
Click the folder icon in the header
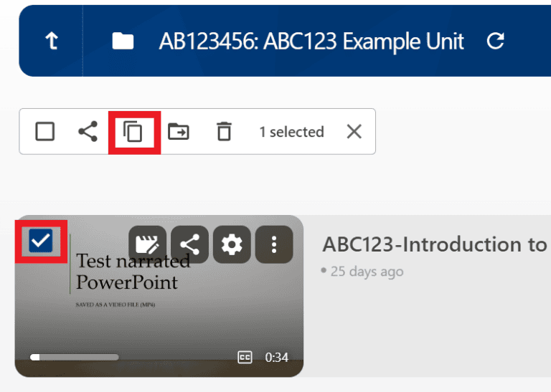(x=123, y=42)
